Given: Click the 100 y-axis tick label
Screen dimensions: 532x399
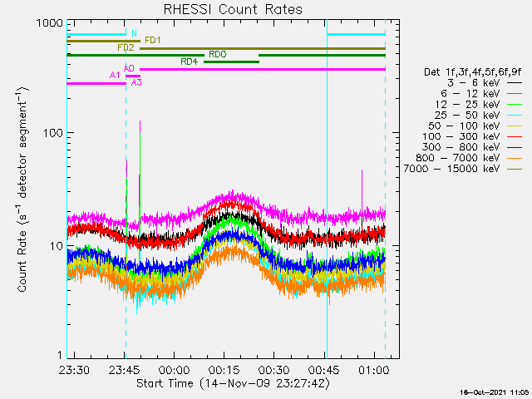Looking at the screenshot, I should pos(53,133).
